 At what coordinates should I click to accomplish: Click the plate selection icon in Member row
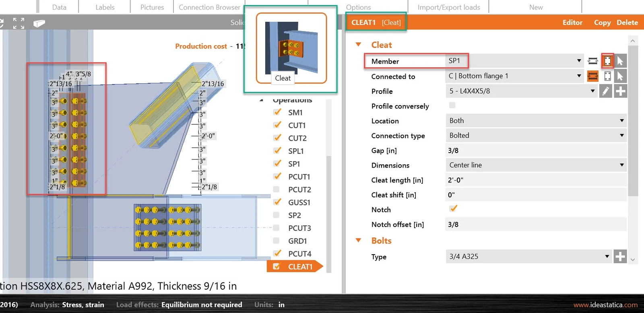tap(607, 61)
